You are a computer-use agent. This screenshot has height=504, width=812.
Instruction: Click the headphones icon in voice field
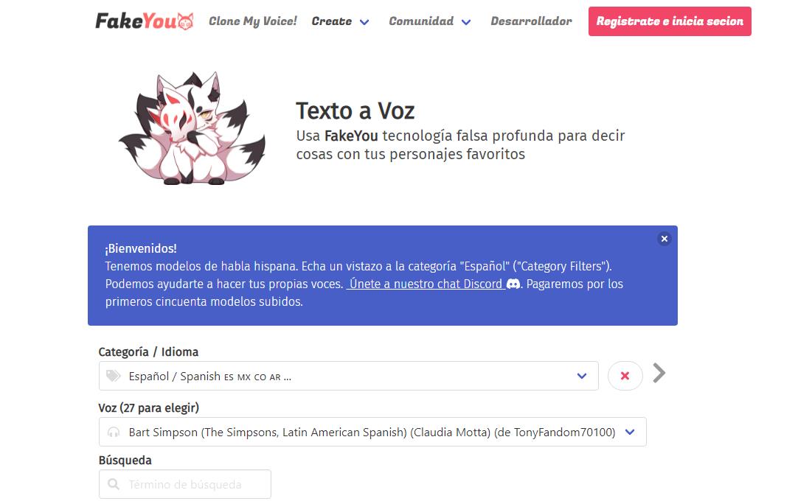114,432
